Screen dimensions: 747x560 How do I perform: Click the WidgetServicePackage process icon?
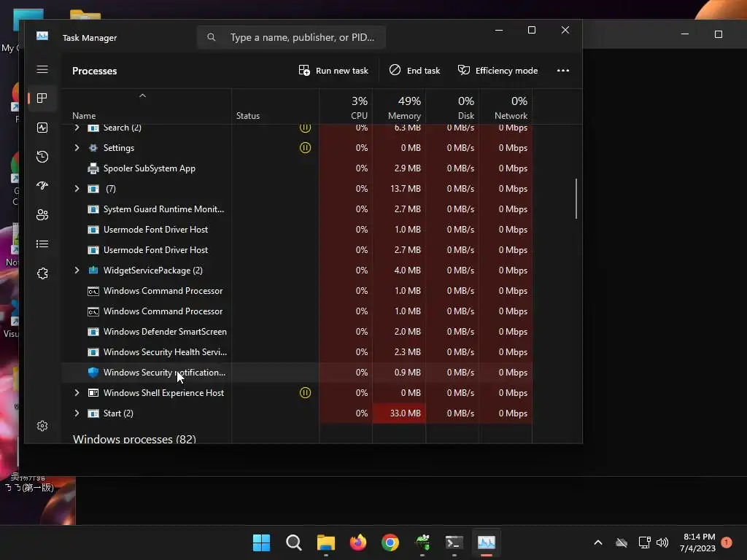(93, 270)
